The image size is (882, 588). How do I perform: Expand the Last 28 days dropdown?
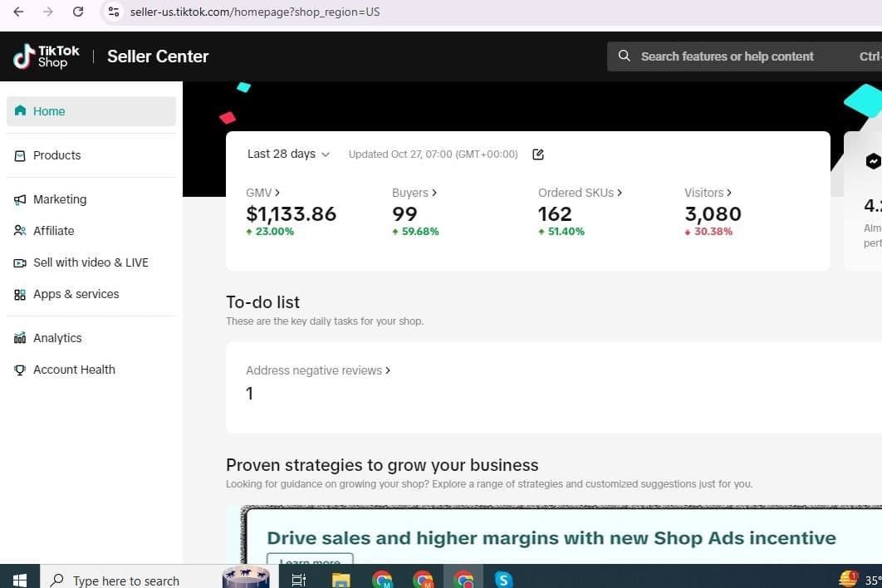click(288, 154)
